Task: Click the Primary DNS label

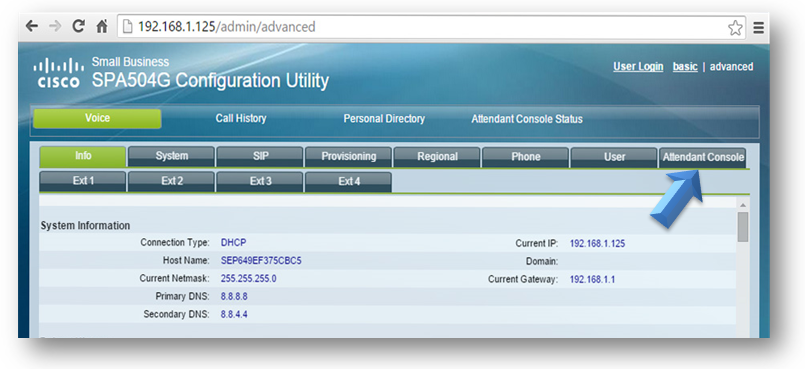Action: [182, 296]
